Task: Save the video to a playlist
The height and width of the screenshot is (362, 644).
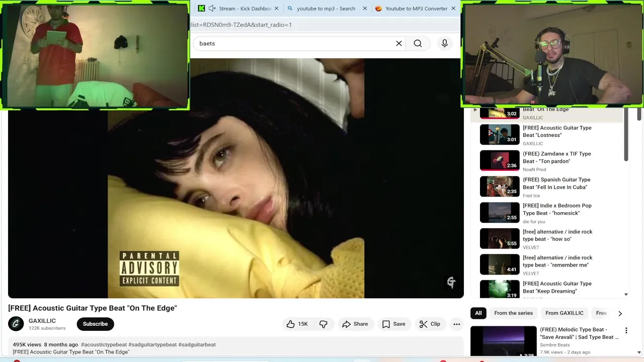Action: coord(393,324)
